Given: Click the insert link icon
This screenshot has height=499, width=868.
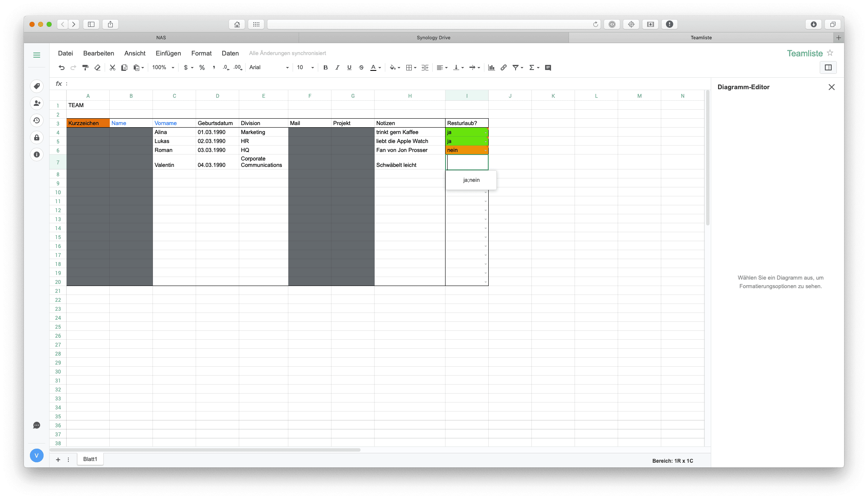Looking at the screenshot, I should pyautogui.click(x=504, y=67).
